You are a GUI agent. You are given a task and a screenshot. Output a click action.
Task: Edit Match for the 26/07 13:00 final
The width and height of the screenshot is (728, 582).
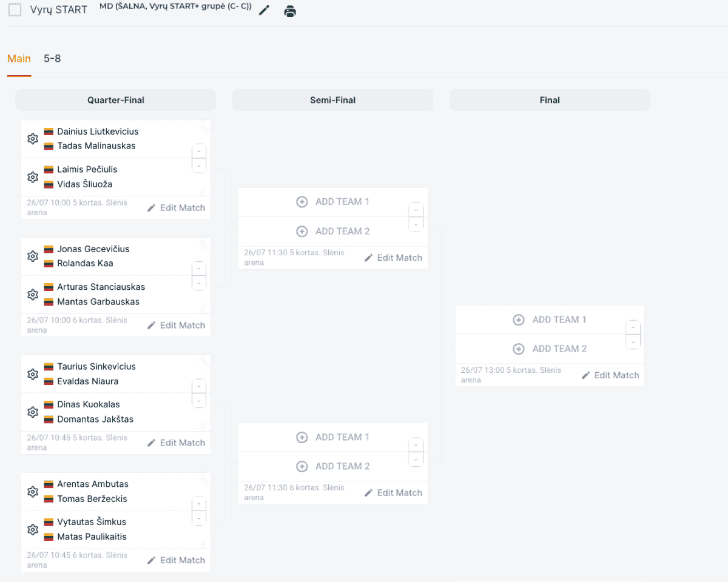tap(610, 375)
